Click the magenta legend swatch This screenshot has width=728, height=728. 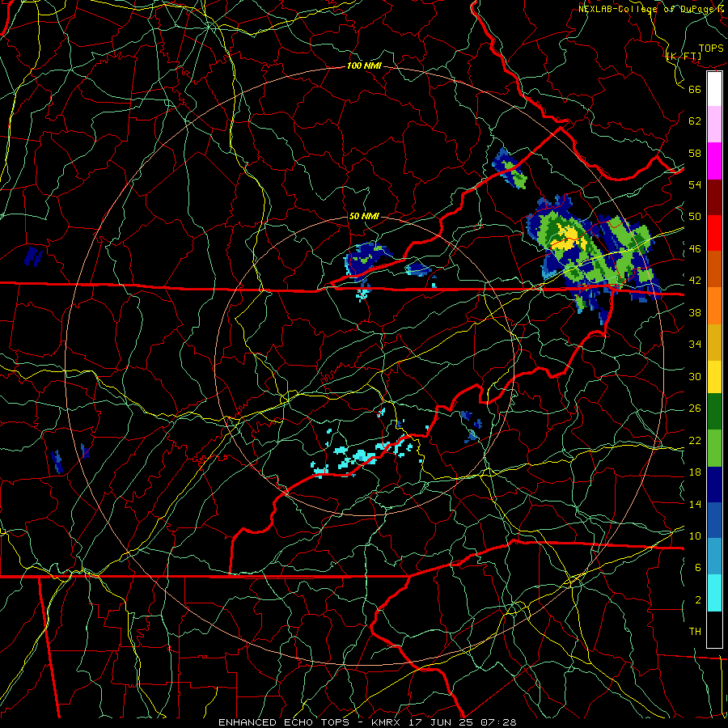coord(714,161)
